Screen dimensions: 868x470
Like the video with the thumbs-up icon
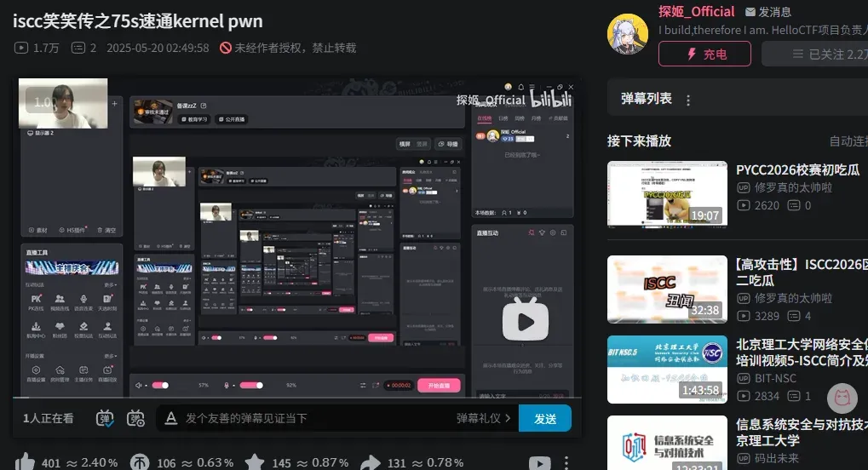point(25,461)
